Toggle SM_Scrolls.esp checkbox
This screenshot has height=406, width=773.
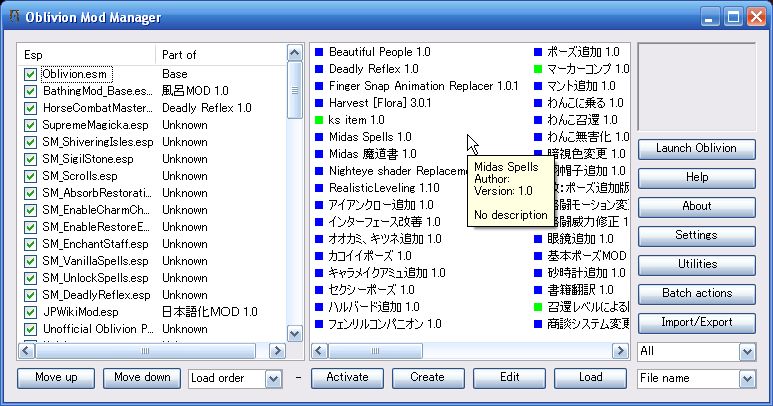[30, 176]
